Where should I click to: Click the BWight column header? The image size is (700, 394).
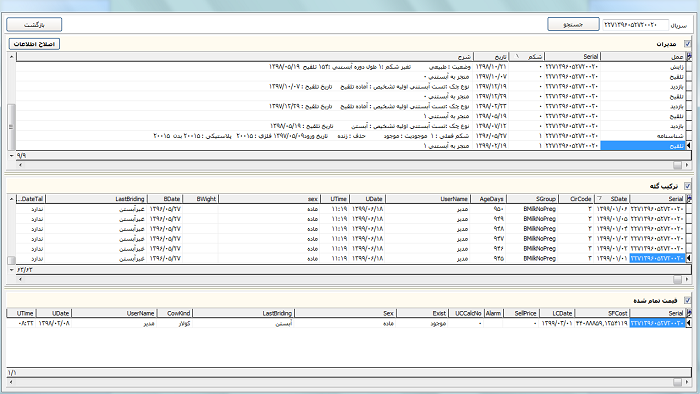pyautogui.click(x=200, y=199)
